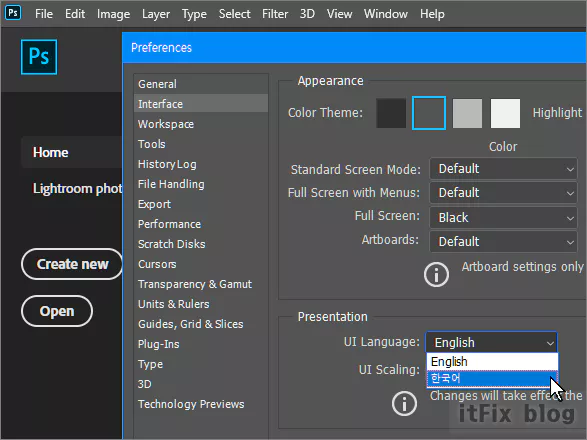The width and height of the screenshot is (587, 440).
Task: Select Interface preferences category
Action: (201, 104)
